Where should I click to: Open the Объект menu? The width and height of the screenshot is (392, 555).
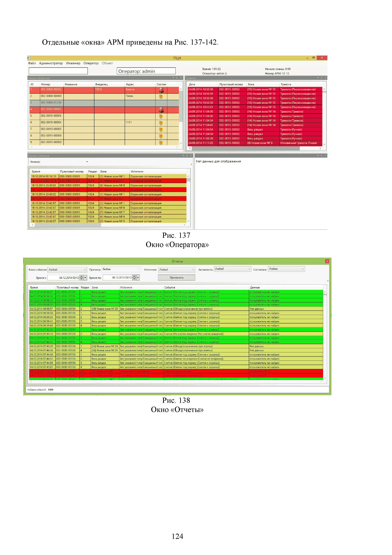pos(107,63)
